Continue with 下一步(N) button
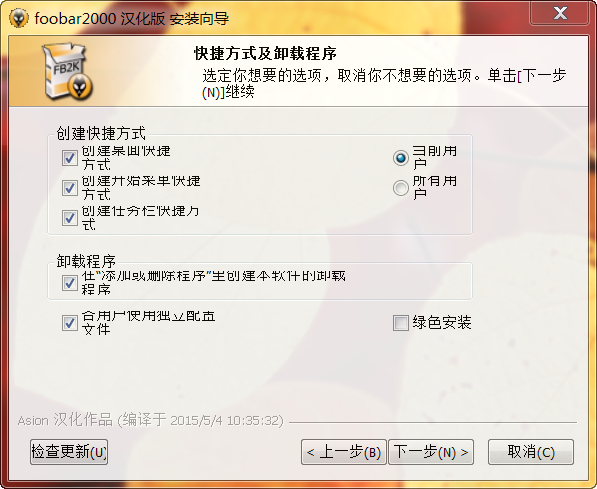 point(431,452)
